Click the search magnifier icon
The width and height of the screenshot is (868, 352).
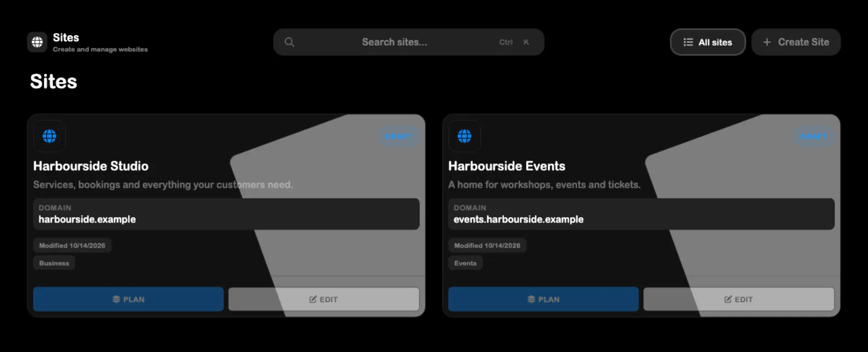click(289, 42)
